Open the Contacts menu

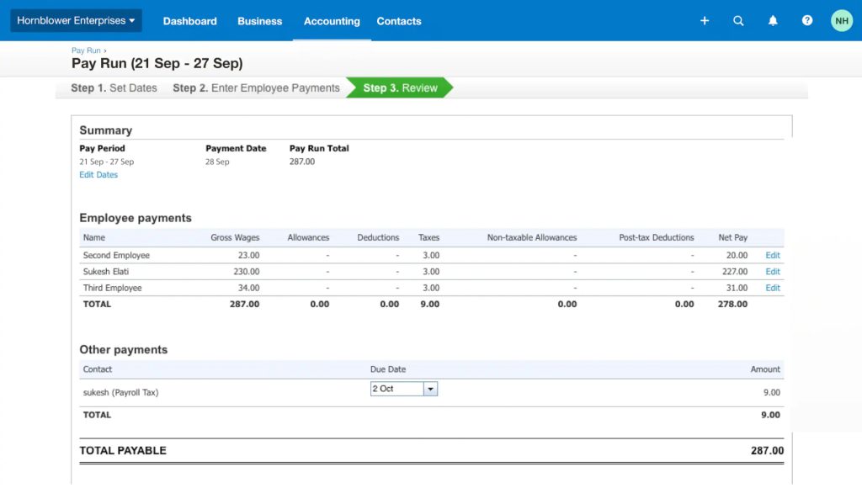pyautogui.click(x=399, y=21)
